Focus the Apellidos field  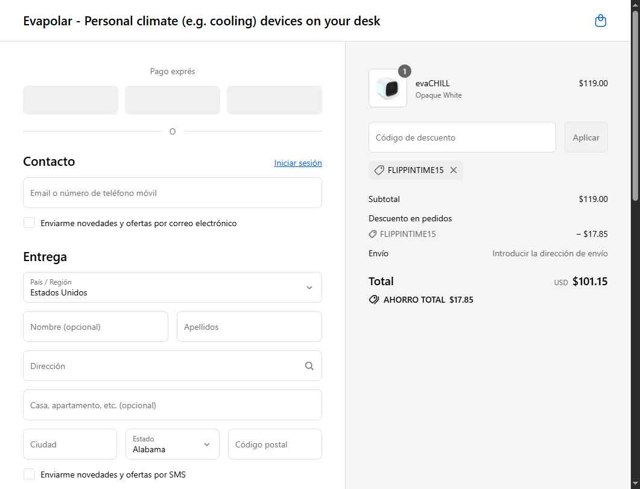(249, 327)
